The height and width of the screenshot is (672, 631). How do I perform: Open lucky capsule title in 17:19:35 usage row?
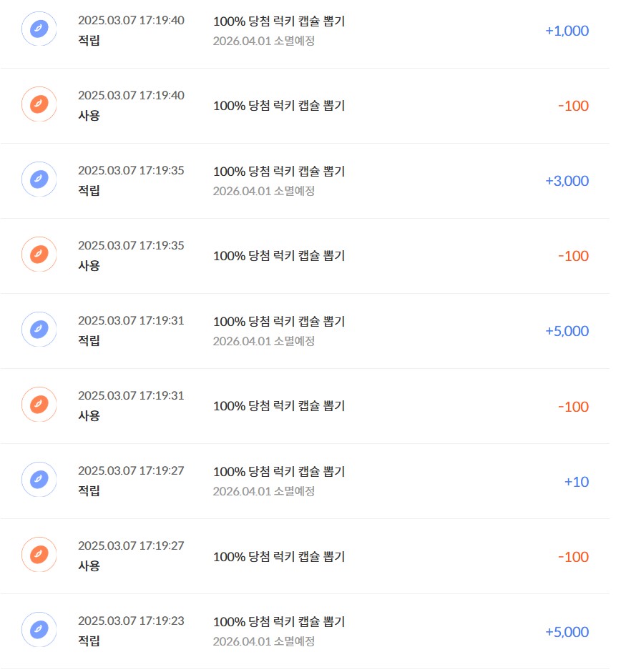(x=279, y=256)
